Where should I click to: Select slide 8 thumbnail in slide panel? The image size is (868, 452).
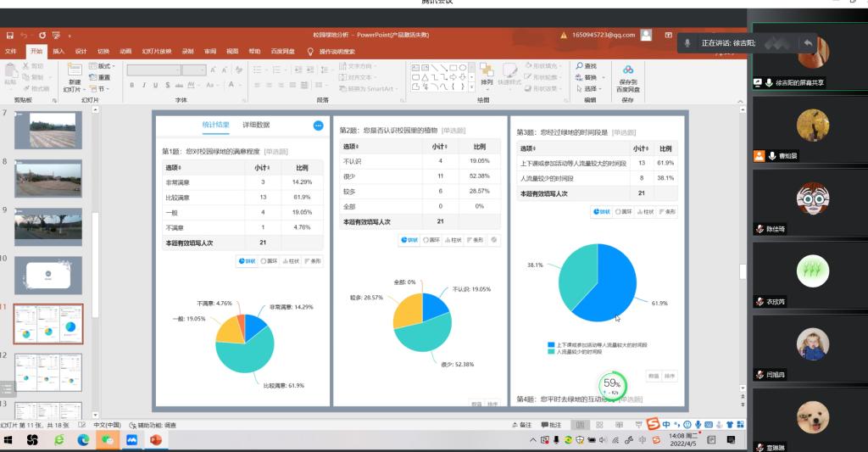[x=48, y=178]
